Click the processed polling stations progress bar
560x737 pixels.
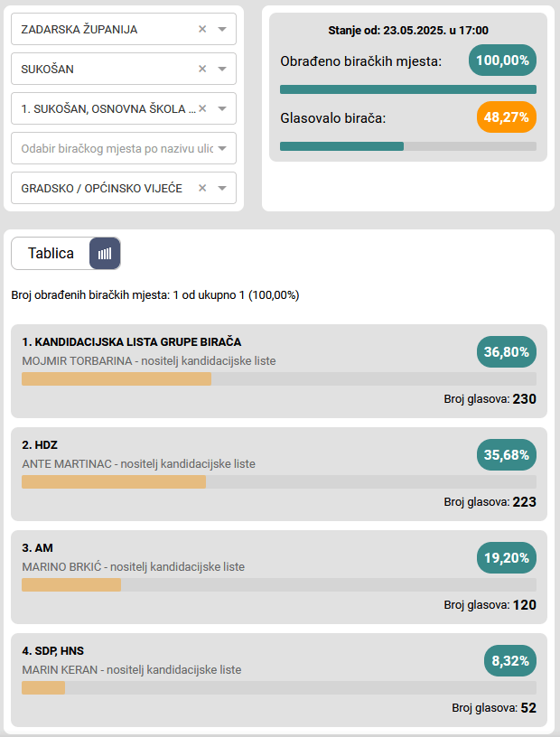(407, 89)
